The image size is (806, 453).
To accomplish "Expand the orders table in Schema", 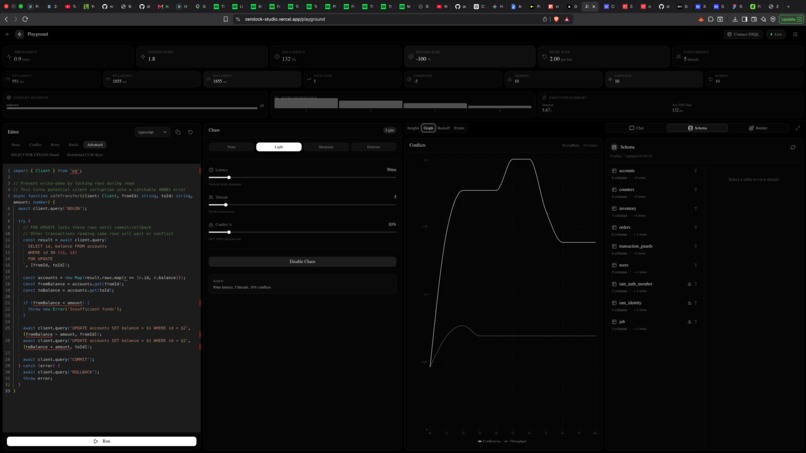I will 654,230.
